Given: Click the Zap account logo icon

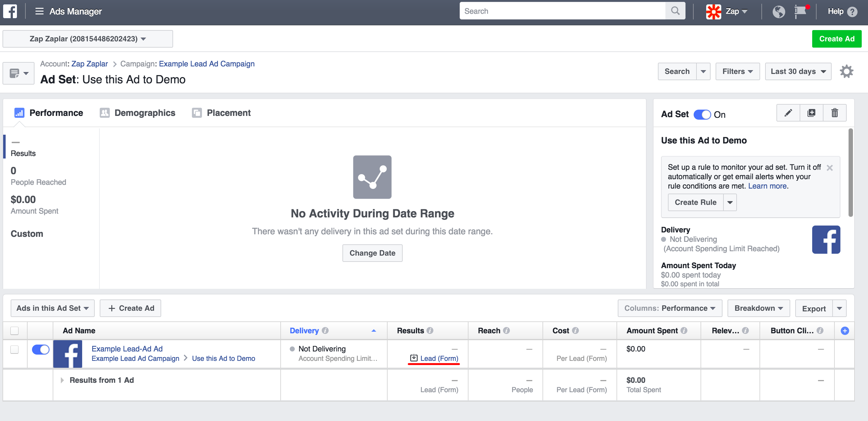Looking at the screenshot, I should coord(713,12).
